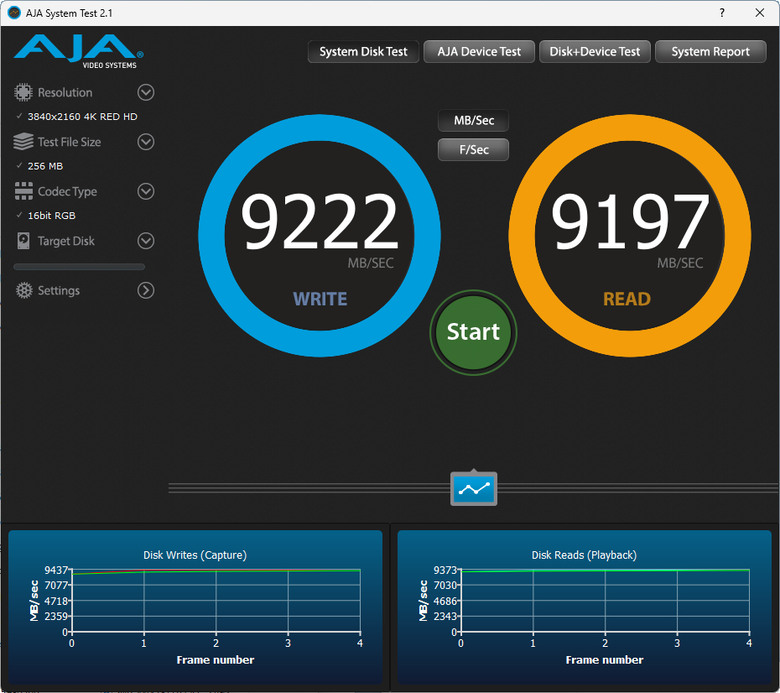
Task: Click the Disk Writes (Capture) graph
Action: point(195,607)
